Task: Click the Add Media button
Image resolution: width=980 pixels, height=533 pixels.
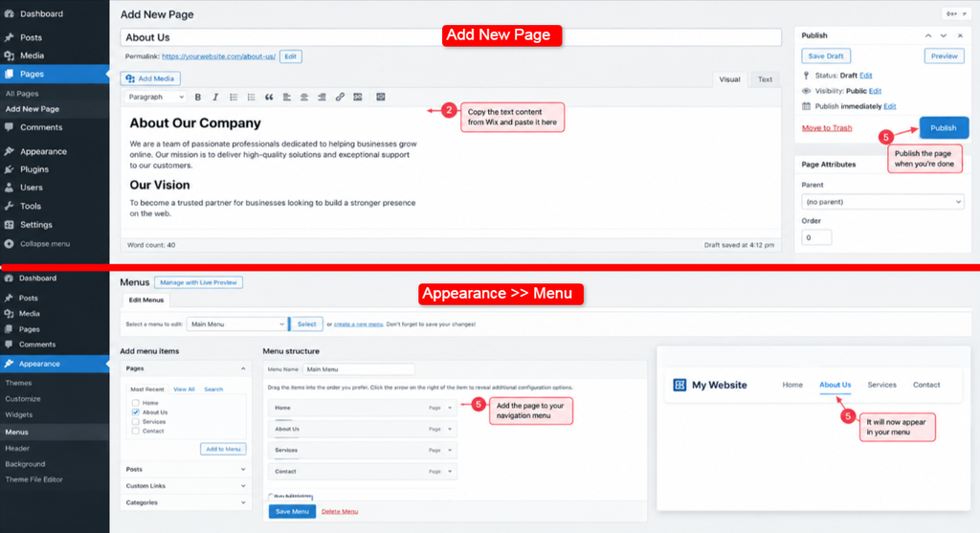Action: 150,78
